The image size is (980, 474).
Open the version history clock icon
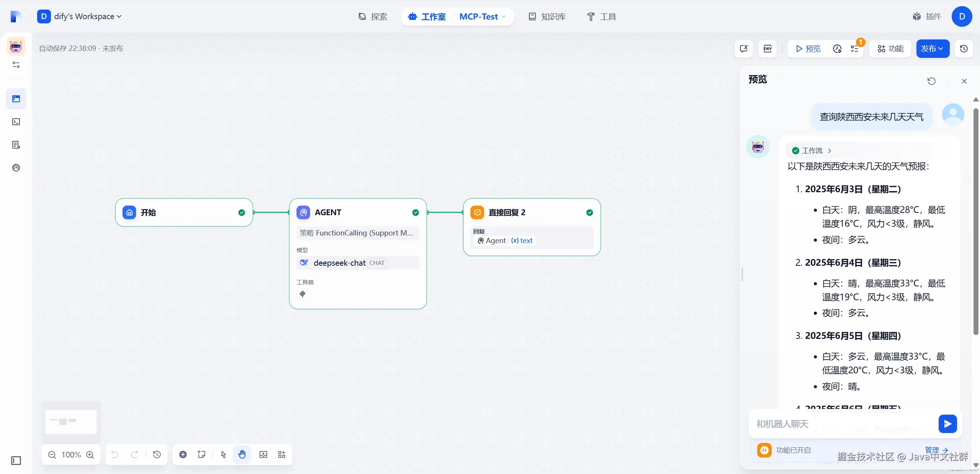pos(964,49)
